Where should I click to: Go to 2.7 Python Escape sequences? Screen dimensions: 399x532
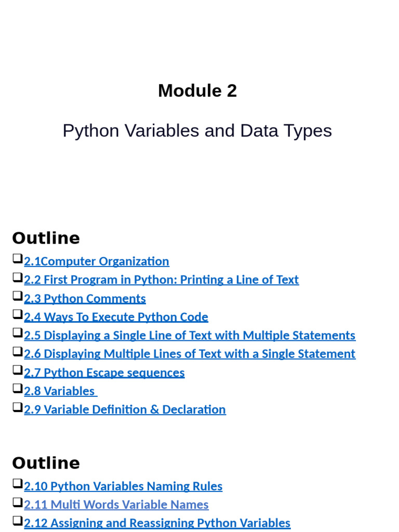click(x=104, y=373)
